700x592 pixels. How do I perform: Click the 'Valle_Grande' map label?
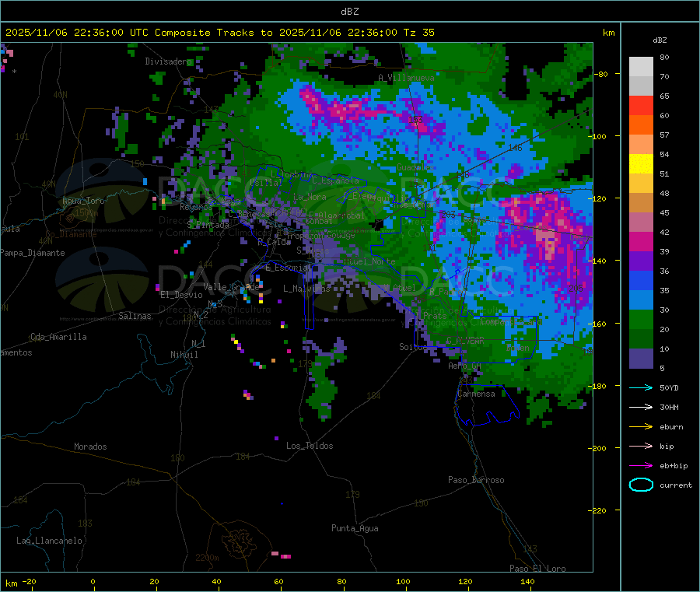[231, 287]
